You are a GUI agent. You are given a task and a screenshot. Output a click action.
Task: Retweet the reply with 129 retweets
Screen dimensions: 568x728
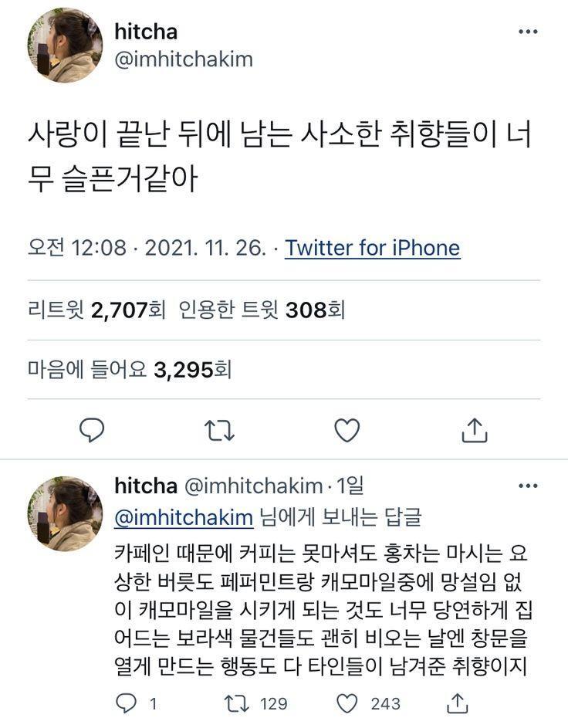[233, 703]
